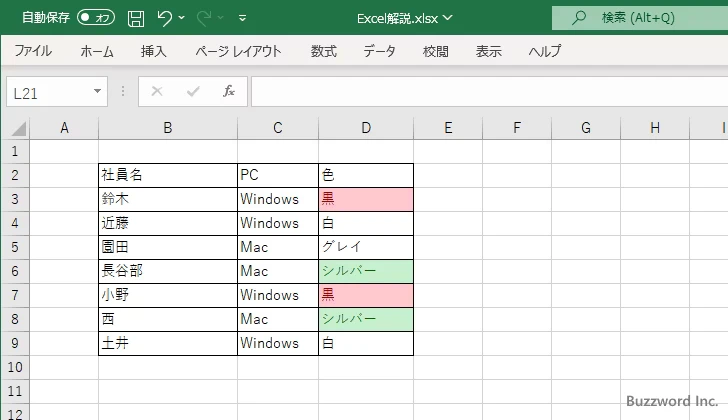Image resolution: width=728 pixels, height=420 pixels.
Task: Open the ページ レイアウト tab
Action: [238, 51]
